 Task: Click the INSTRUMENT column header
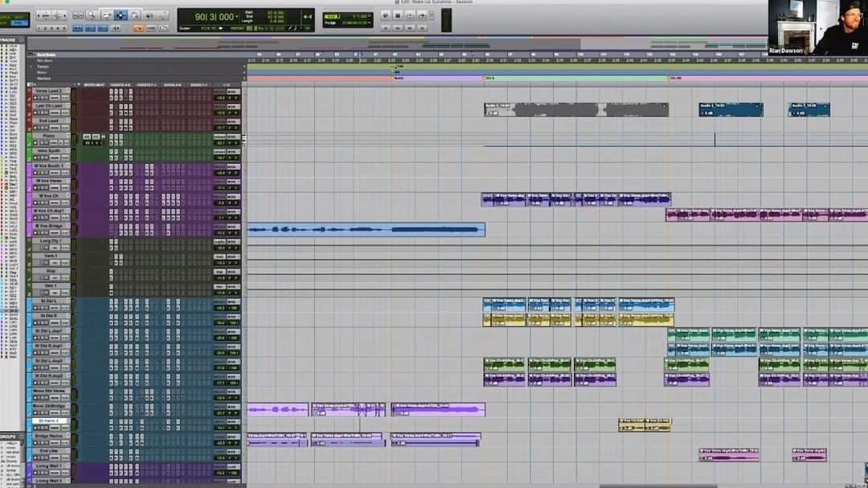point(94,84)
